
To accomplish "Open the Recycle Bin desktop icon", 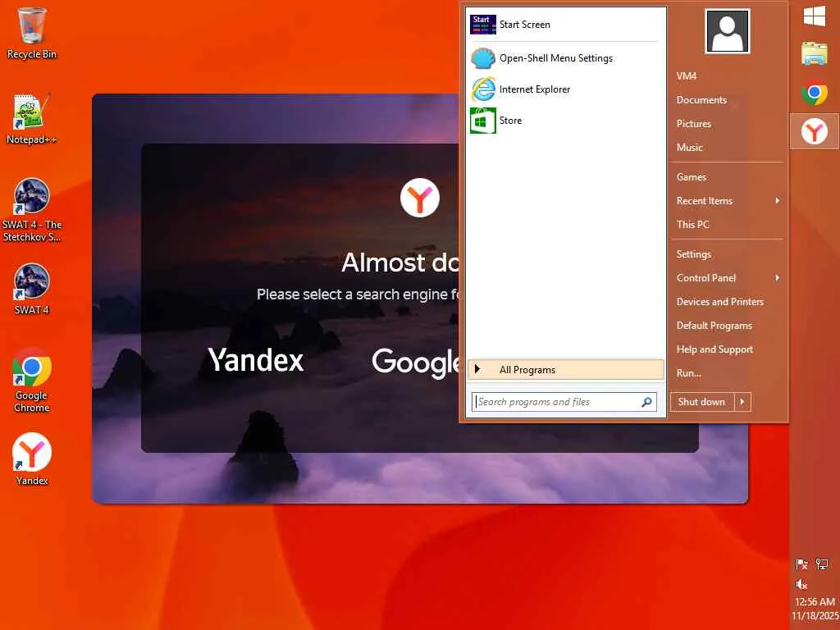I will pos(32,33).
